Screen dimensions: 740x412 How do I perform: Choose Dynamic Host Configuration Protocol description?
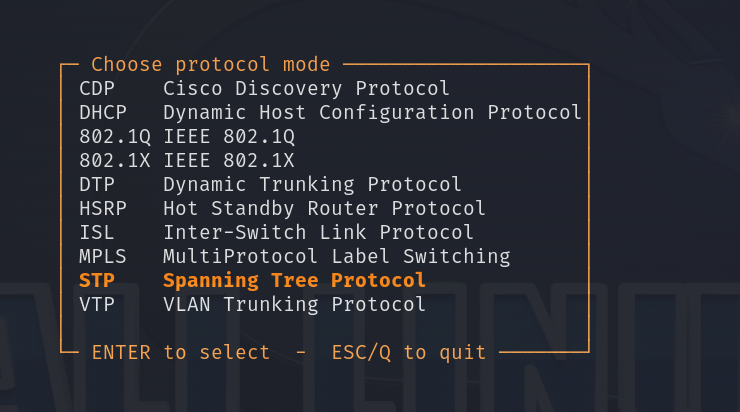(x=372, y=113)
